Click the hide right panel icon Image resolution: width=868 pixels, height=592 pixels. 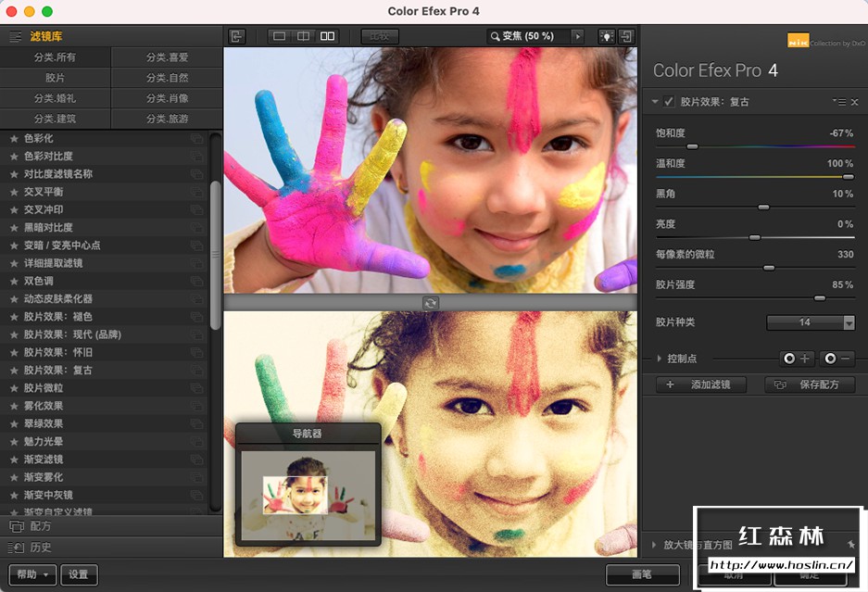(627, 36)
